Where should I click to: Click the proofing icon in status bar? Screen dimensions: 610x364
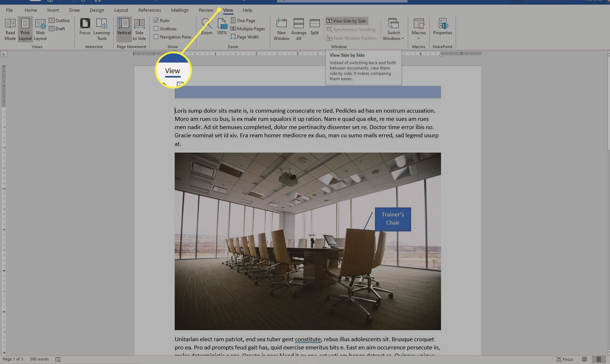coord(58,359)
